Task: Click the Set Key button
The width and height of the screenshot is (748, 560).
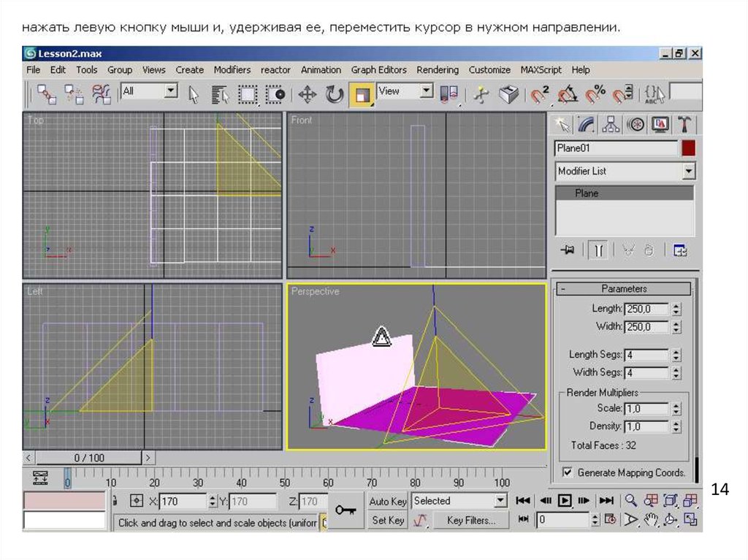Action: [387, 521]
